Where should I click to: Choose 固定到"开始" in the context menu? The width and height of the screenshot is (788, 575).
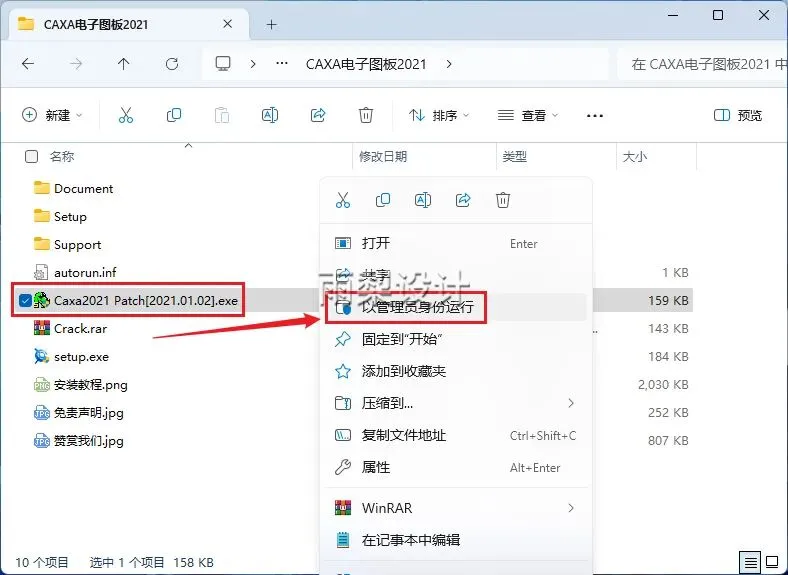tap(456, 339)
